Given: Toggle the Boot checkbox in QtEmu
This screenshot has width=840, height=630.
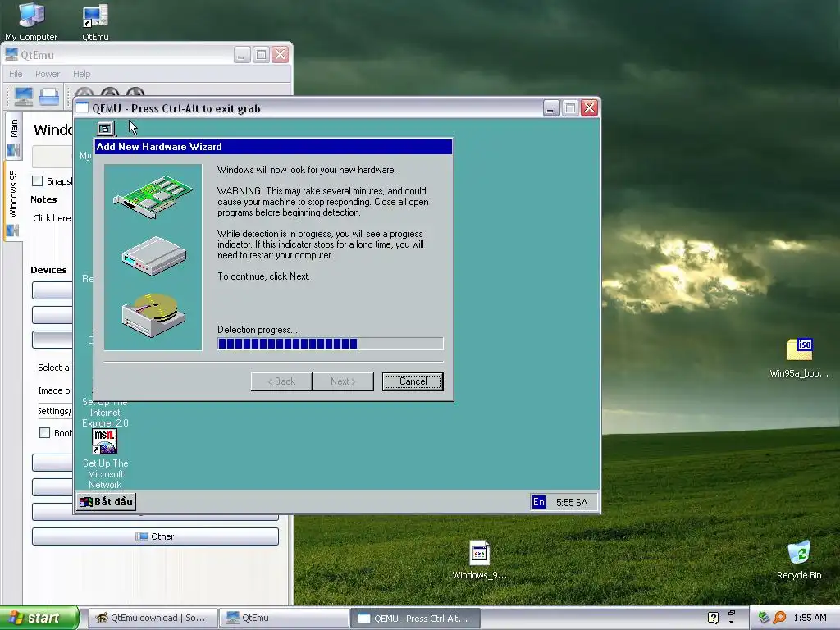Looking at the screenshot, I should 45,433.
